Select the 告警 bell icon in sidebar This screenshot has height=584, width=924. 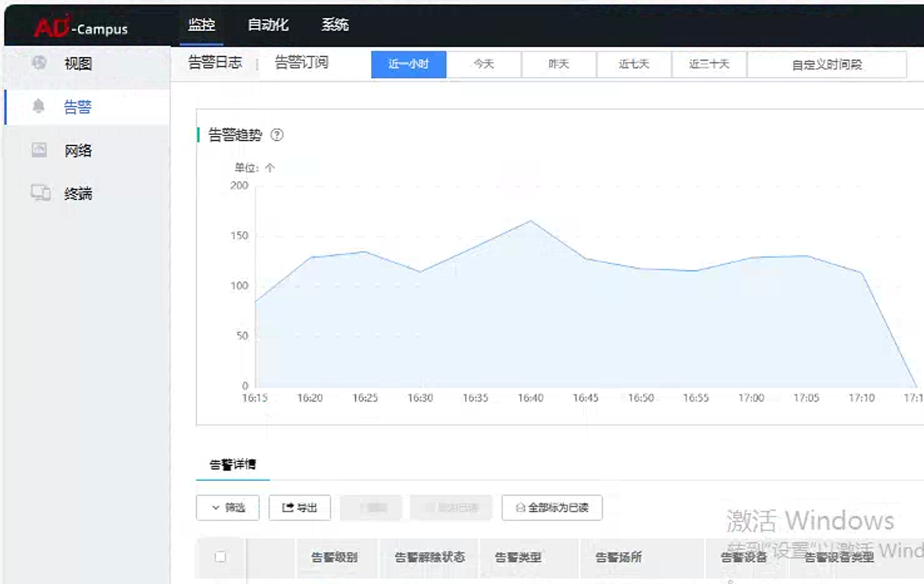39,107
